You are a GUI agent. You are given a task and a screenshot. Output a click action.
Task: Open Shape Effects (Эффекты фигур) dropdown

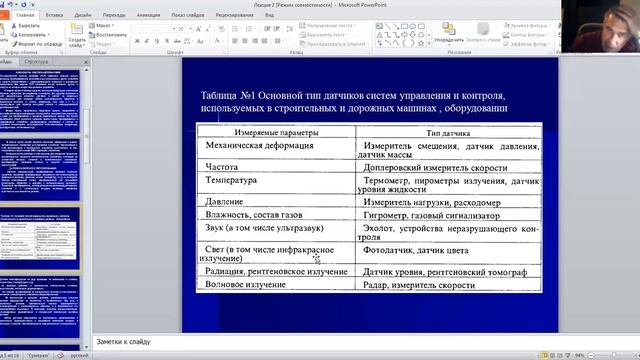[526, 44]
